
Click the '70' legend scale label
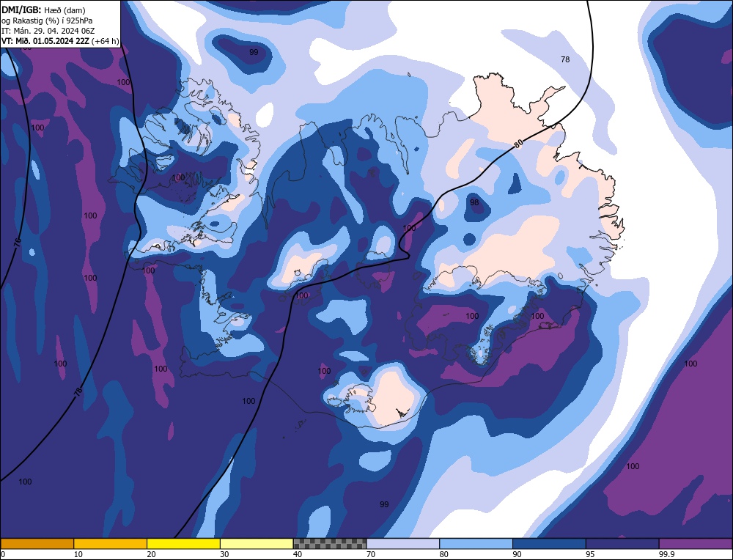371,554
